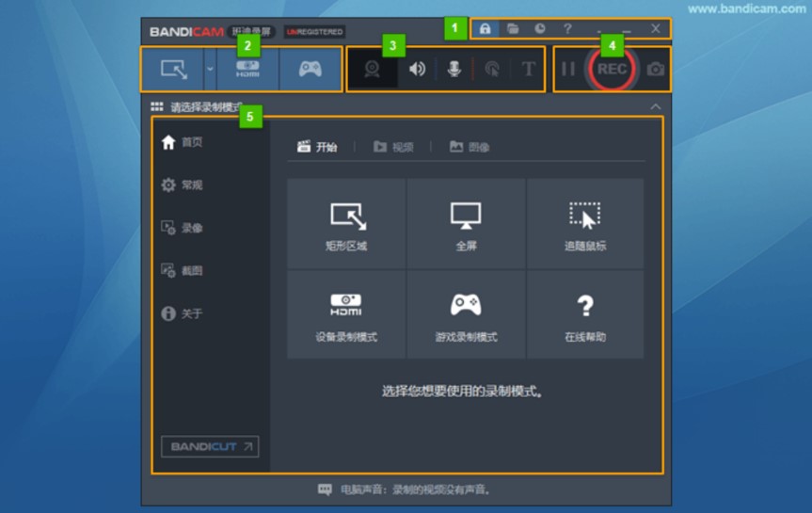Image resolution: width=812 pixels, height=513 pixels.
Task: Choose 矩形区域 rectangle area tile
Action: click(346, 224)
